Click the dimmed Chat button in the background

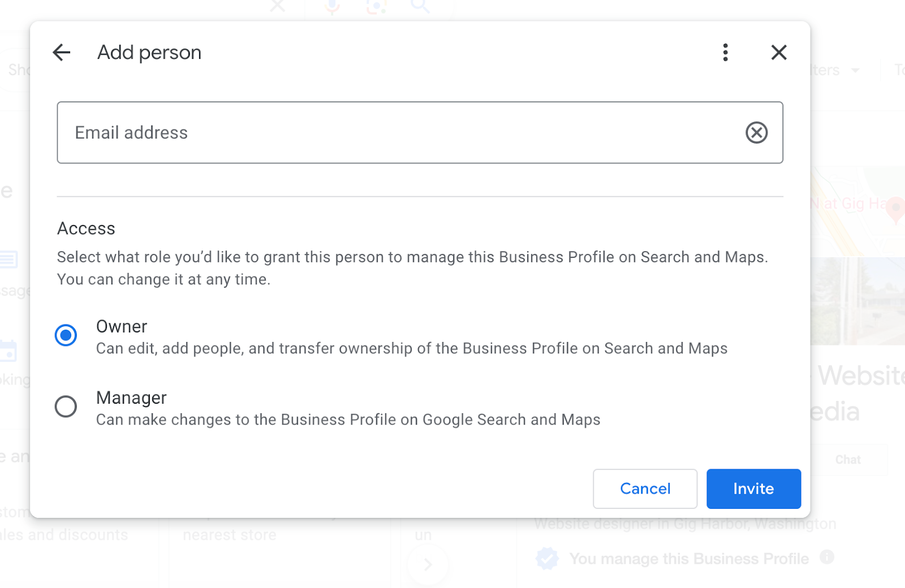click(x=848, y=460)
